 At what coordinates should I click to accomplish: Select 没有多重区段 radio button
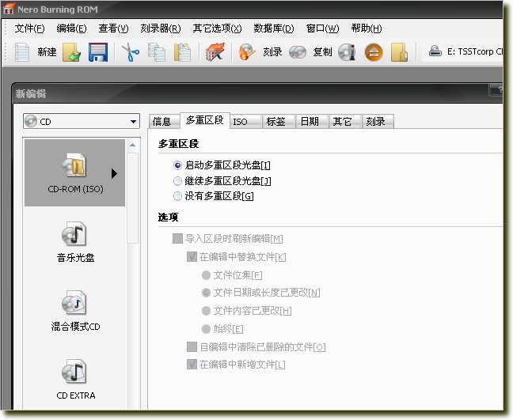177,196
